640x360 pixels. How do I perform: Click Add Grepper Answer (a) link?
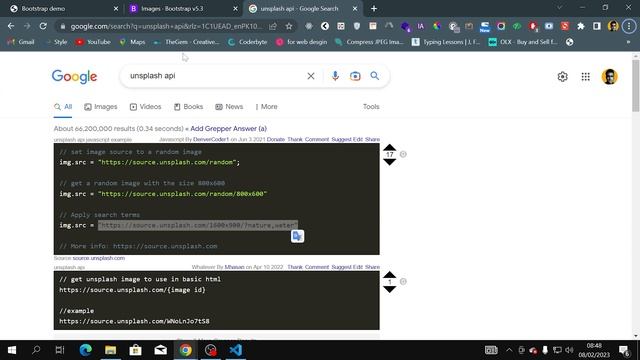pyautogui.click(x=229, y=129)
